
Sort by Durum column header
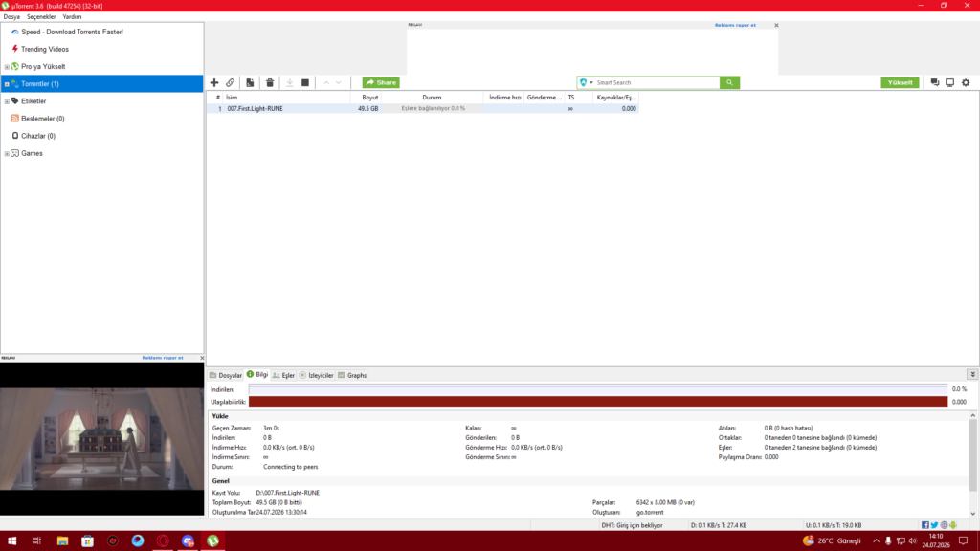[x=432, y=98]
